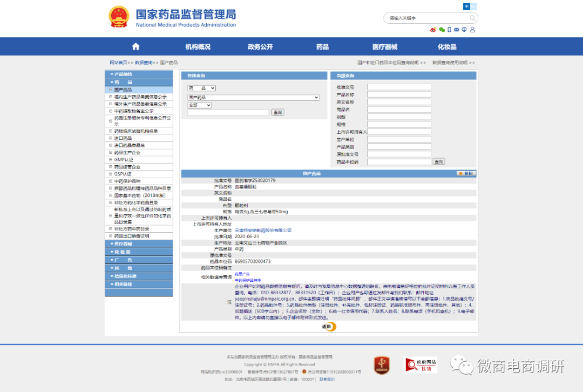The width and height of the screenshot is (583, 392).
Task: Go to the home page icon
Action: coord(135,46)
